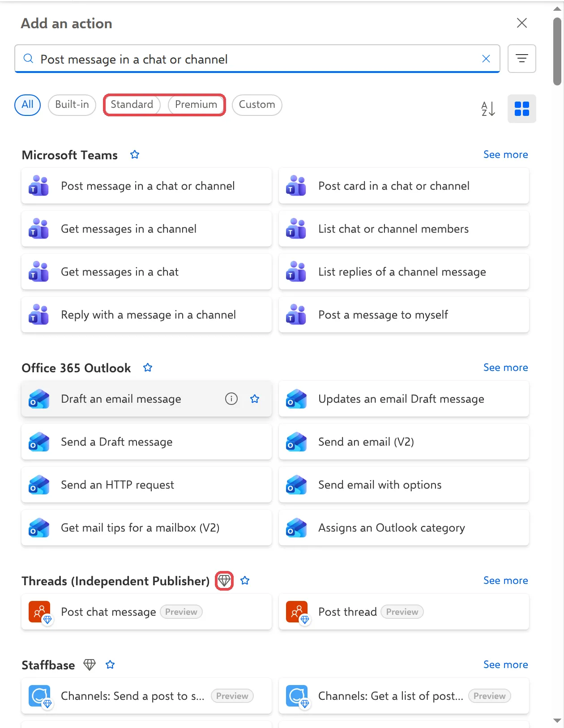The image size is (564, 728).
Task: Click Staffbase icon beside Channels: Get a list
Action: pos(297,696)
